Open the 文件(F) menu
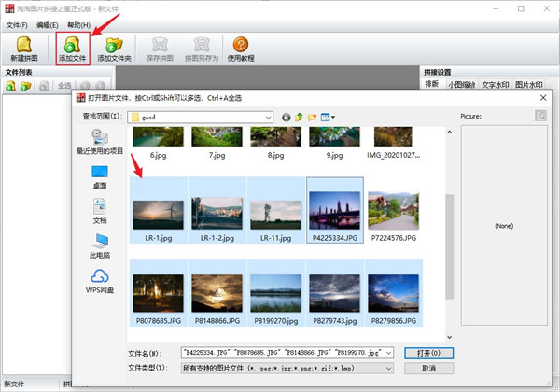The image size is (560, 392). pyautogui.click(x=17, y=25)
